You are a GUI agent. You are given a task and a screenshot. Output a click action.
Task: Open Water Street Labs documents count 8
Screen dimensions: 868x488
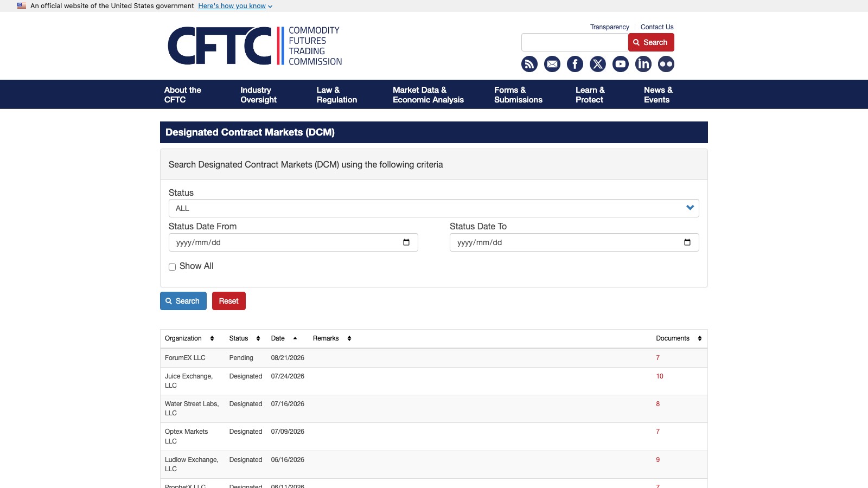click(x=658, y=404)
